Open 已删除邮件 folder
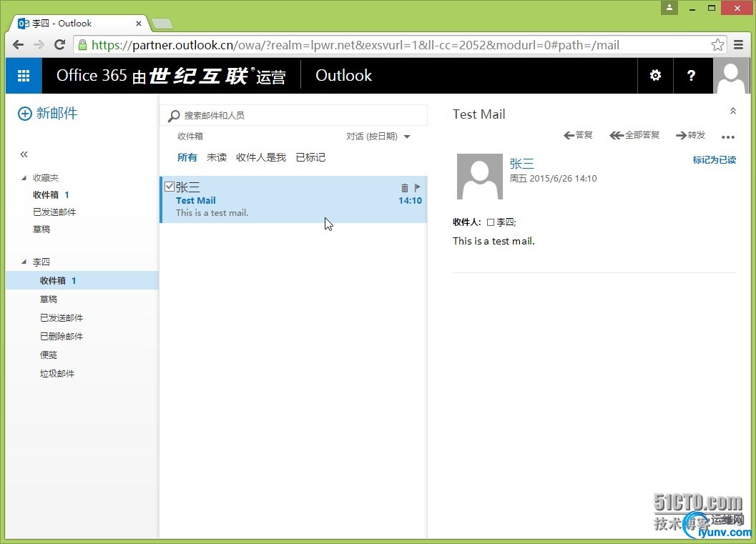Screen dimensions: 756x544 (62, 336)
